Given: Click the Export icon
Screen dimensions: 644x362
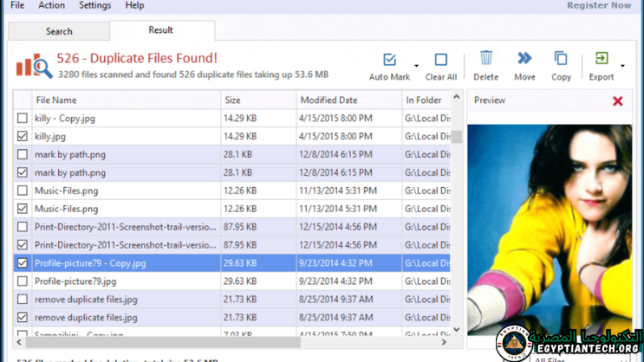Looking at the screenshot, I should pos(602,58).
